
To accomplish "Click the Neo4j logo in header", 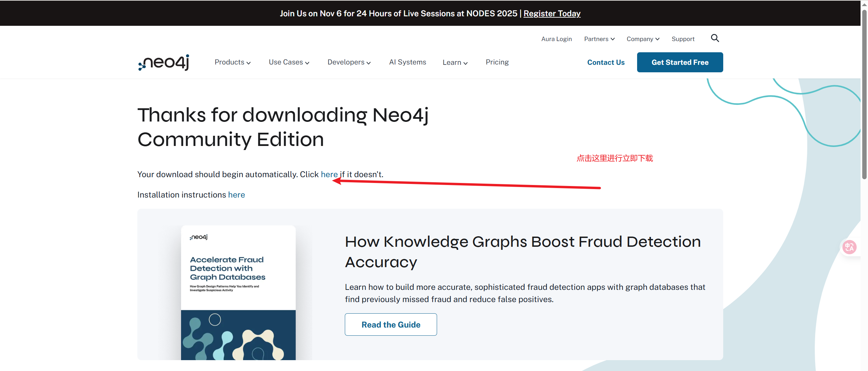I will 164,62.
